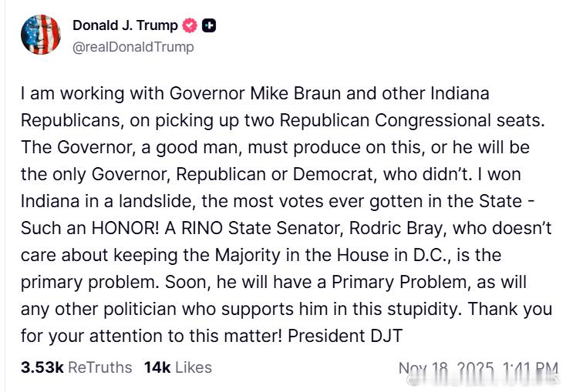This screenshot has height=392, width=566.
Task: Click the name "Mike Braun" in the post
Action: tap(289, 93)
